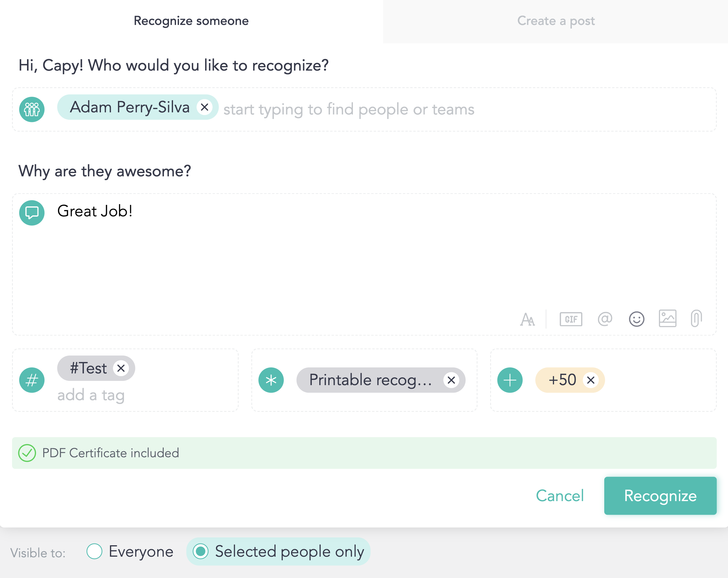The height and width of the screenshot is (578, 728).
Task: Click the paperclip attachment icon
Action: pyautogui.click(x=696, y=318)
